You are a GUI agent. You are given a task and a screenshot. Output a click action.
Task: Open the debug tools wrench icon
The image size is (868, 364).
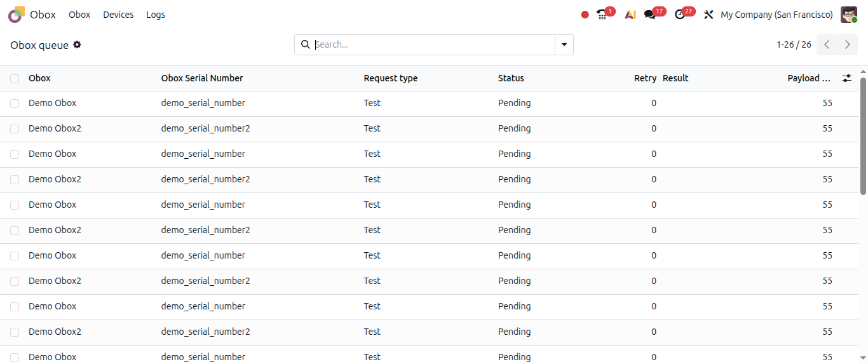(709, 15)
